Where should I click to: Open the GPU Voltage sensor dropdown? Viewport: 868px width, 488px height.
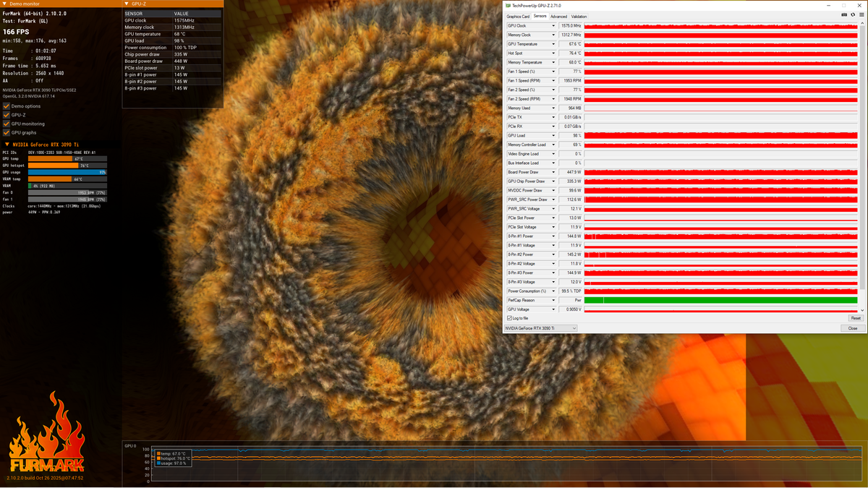[x=553, y=309]
